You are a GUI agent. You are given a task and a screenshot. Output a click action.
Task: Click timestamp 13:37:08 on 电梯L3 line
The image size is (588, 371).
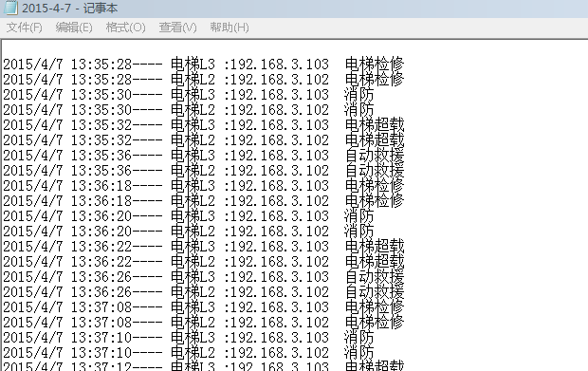(101, 306)
